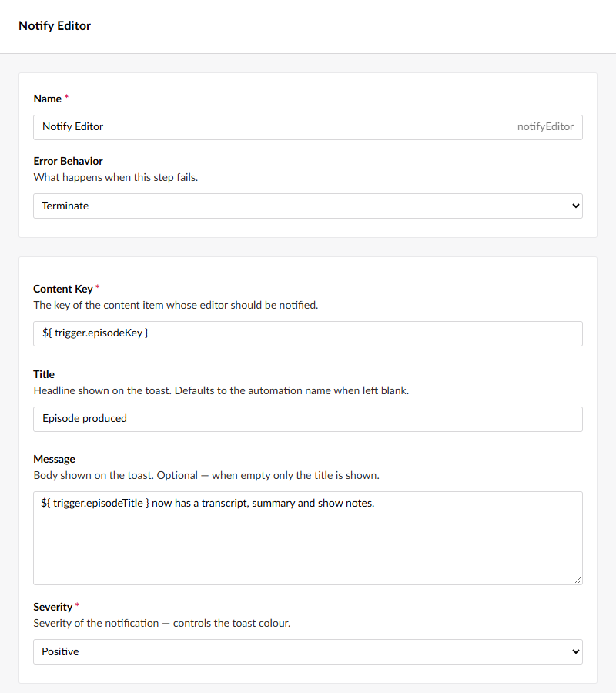
Task: Click the Content Key input field
Action: coord(307,333)
